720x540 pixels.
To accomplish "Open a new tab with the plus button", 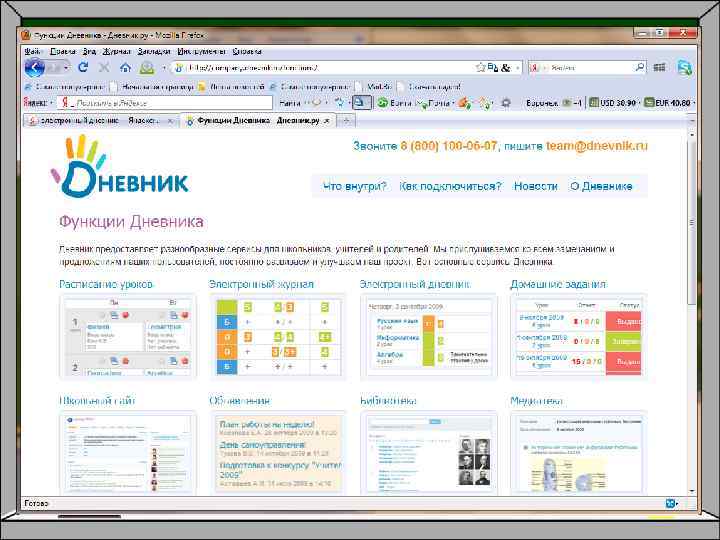I will pos(346,120).
